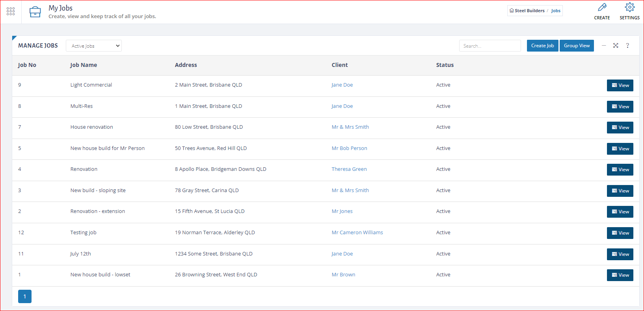The image size is (644, 311).
Task: Click the Address column header
Action: click(186, 65)
